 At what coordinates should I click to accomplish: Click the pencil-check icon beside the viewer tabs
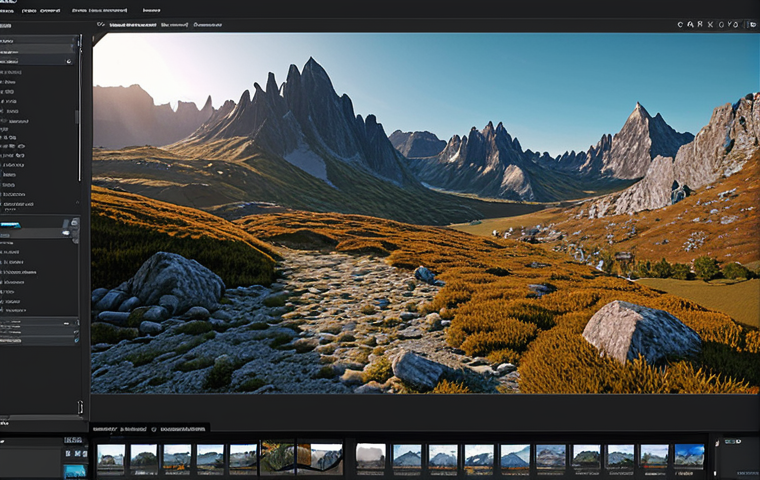tap(101, 24)
